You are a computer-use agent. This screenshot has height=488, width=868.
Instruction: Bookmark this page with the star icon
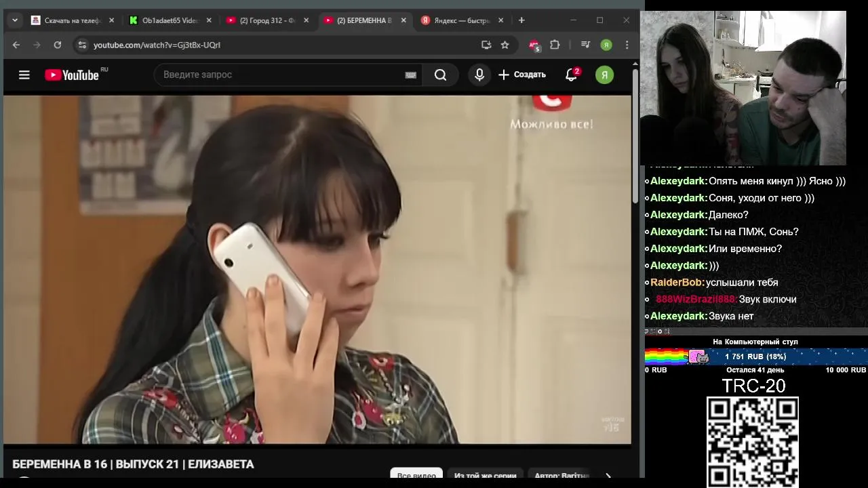(x=505, y=45)
